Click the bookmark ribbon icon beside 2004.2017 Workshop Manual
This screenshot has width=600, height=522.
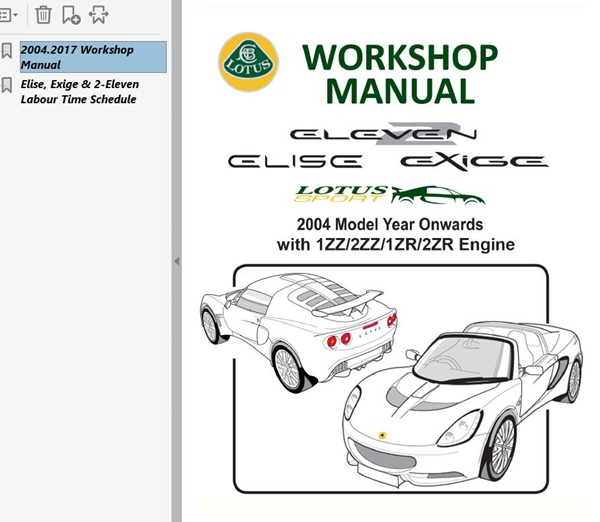(x=7, y=51)
